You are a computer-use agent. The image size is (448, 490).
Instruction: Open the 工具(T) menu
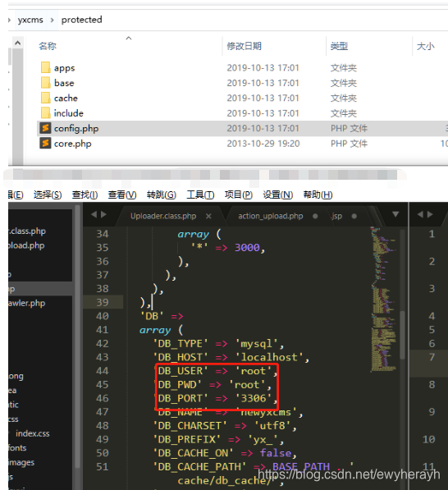click(x=200, y=195)
